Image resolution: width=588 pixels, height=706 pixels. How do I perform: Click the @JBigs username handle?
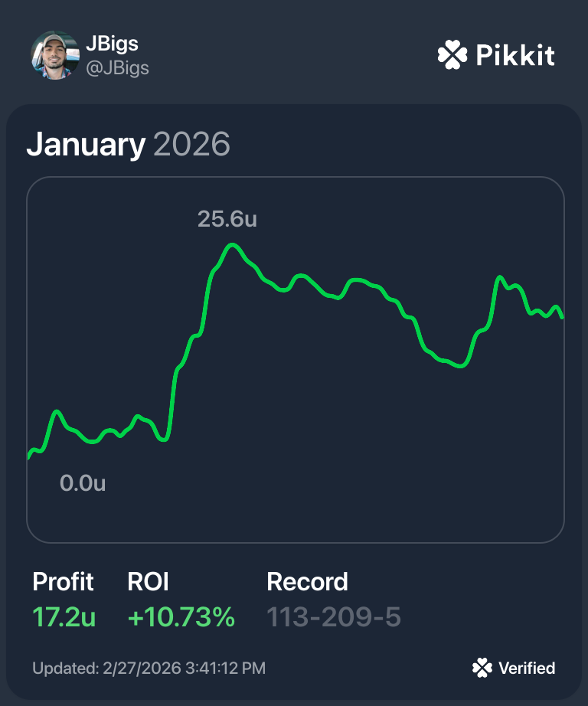coord(117,68)
